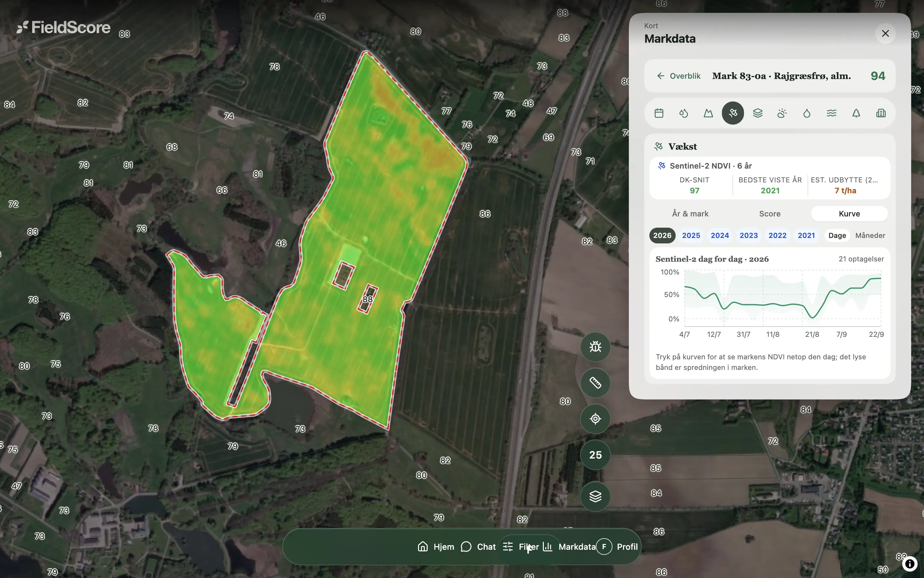The height and width of the screenshot is (578, 924).
Task: Open Chat in bottom navigation
Action: [478, 547]
